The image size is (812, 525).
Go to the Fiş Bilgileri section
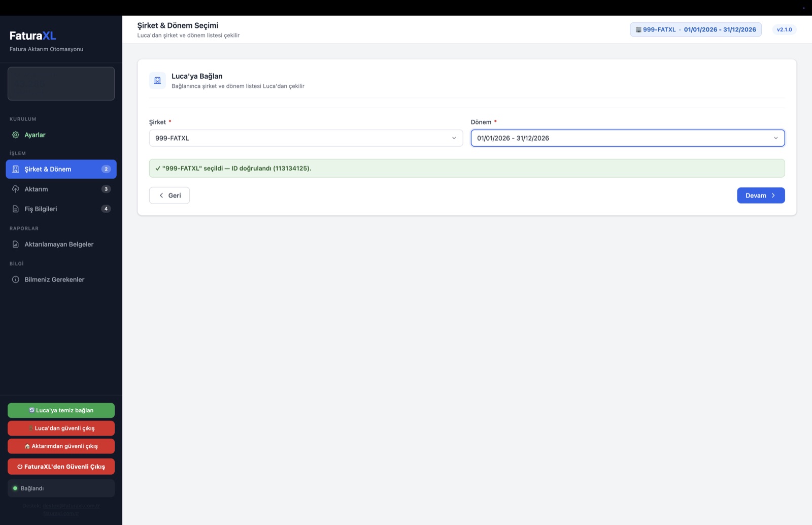click(61, 209)
